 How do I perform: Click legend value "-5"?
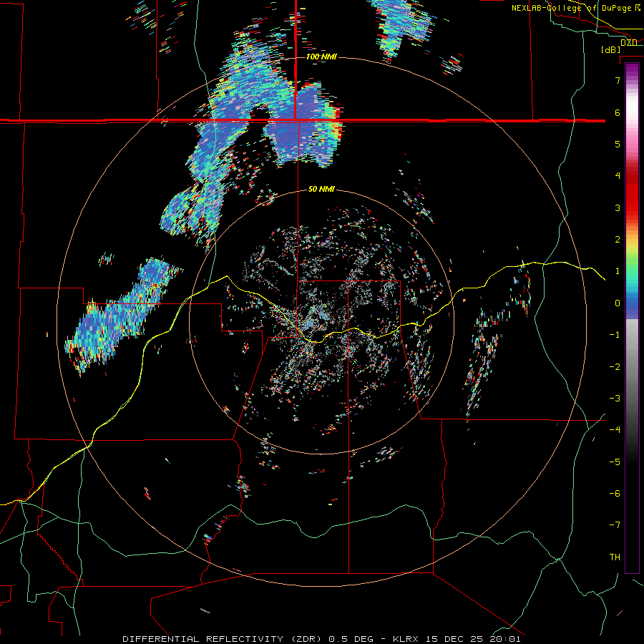[x=615, y=462]
